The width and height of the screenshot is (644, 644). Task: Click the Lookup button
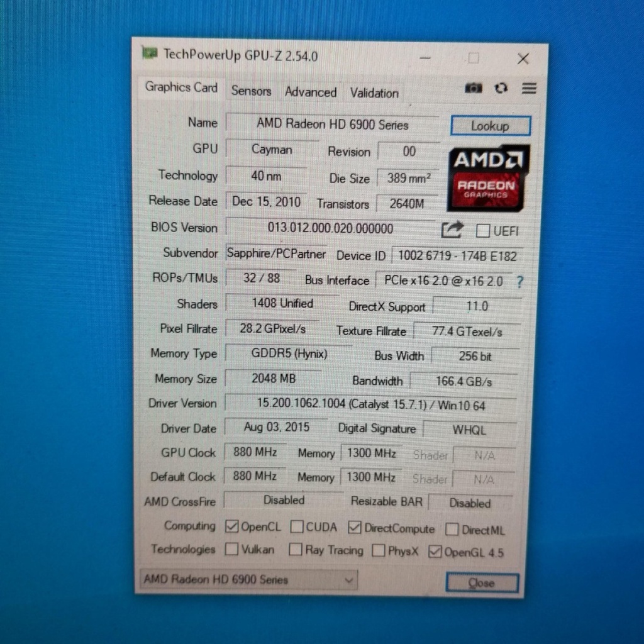491,126
